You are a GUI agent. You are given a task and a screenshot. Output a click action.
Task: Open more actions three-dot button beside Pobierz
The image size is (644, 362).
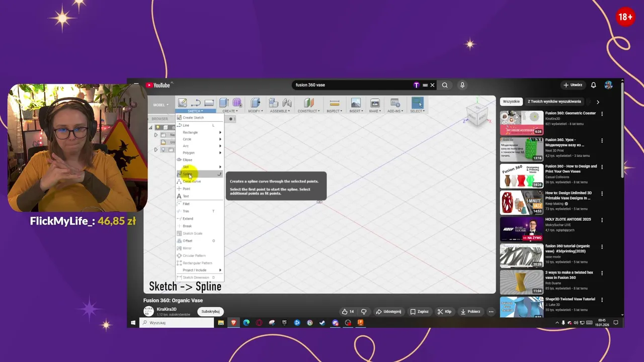point(491,312)
